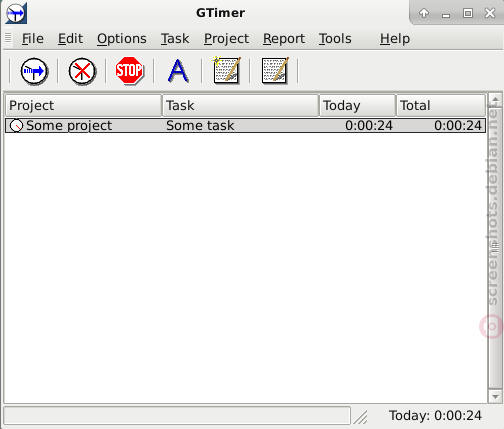Create a new task with the sparkle notepad icon
The width and height of the screenshot is (504, 429).
click(x=226, y=70)
